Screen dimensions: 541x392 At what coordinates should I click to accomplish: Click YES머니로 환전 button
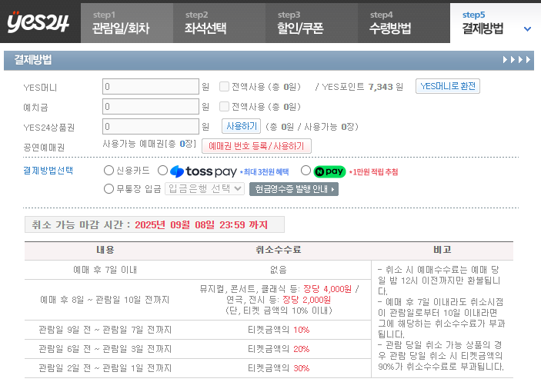[447, 86]
